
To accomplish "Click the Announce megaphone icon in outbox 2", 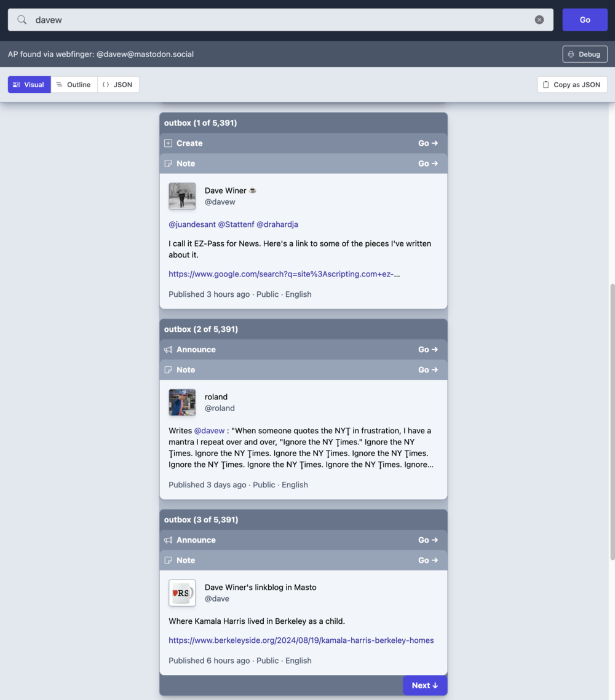I will [x=168, y=350].
